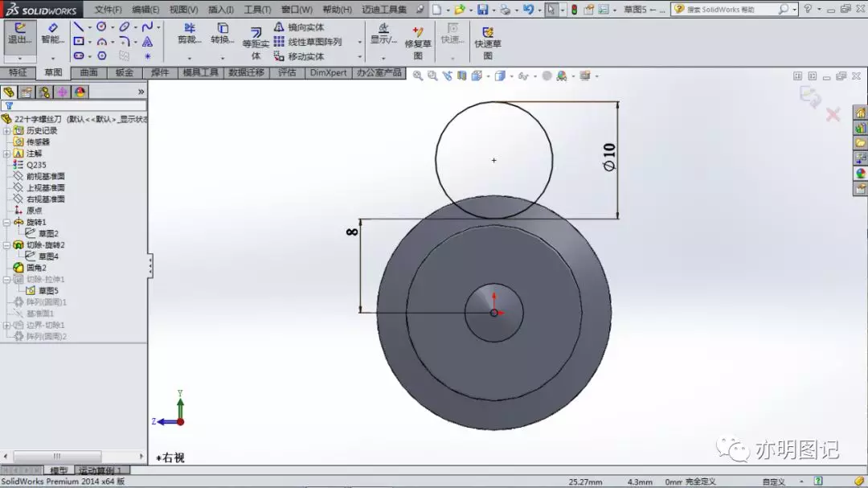This screenshot has height=488, width=868.
Task: Click Repair Sketch (修复草图) tool
Action: 418,43
